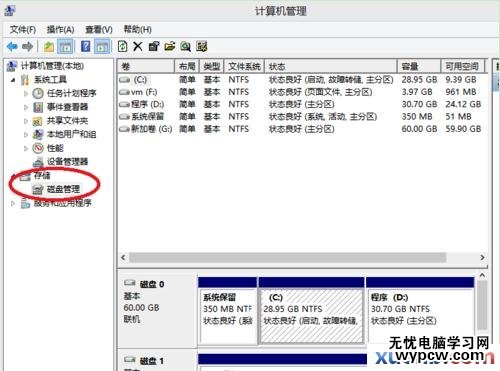Click the (C:) 28.95 GB partition block
The height and width of the screenshot is (371, 500).
point(311,311)
